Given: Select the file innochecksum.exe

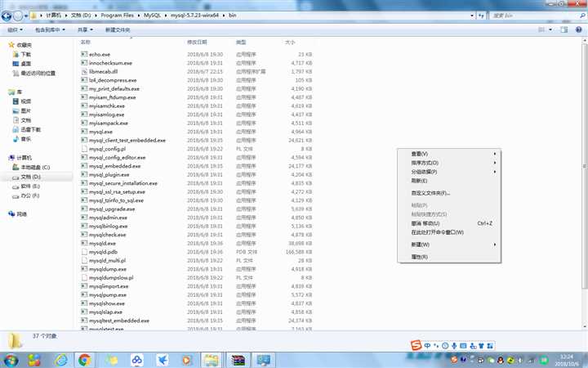Looking at the screenshot, I should (110, 63).
